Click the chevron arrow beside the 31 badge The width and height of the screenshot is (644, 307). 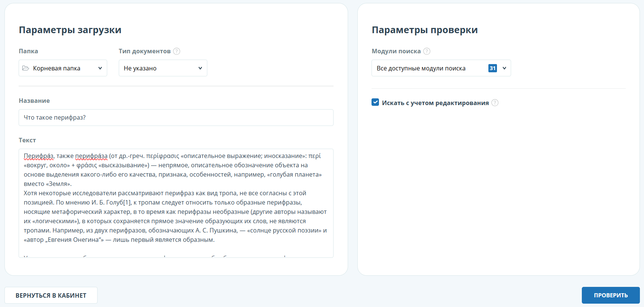pyautogui.click(x=504, y=68)
